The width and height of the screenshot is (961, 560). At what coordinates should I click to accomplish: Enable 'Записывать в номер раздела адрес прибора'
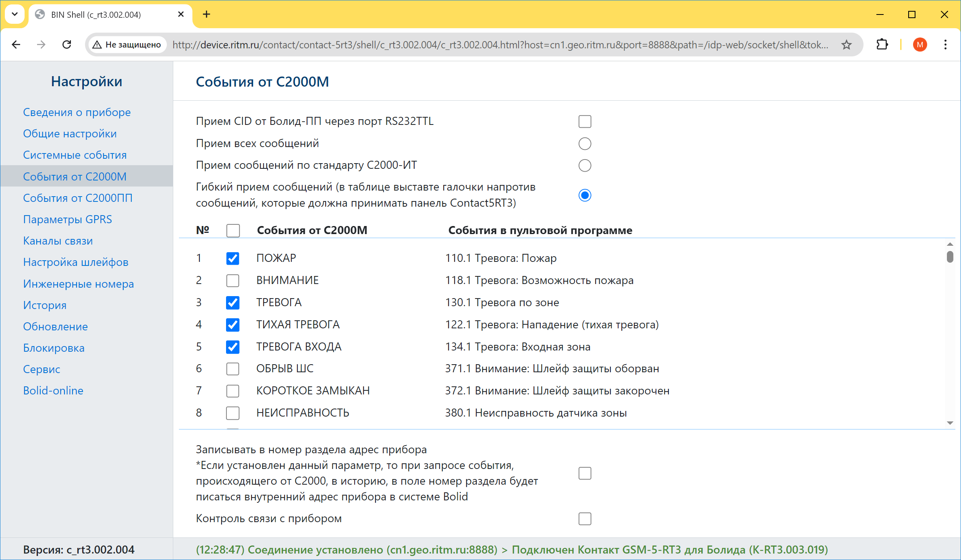[585, 473]
